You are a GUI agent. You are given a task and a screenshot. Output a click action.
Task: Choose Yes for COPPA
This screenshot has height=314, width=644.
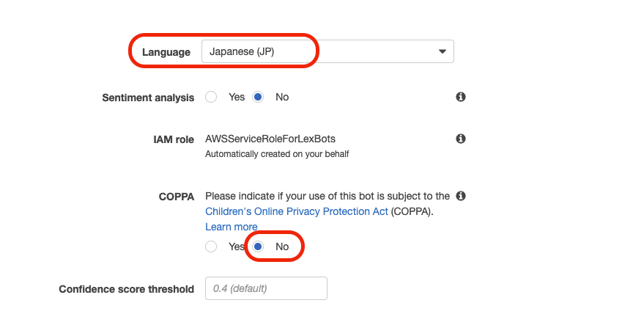click(x=211, y=247)
